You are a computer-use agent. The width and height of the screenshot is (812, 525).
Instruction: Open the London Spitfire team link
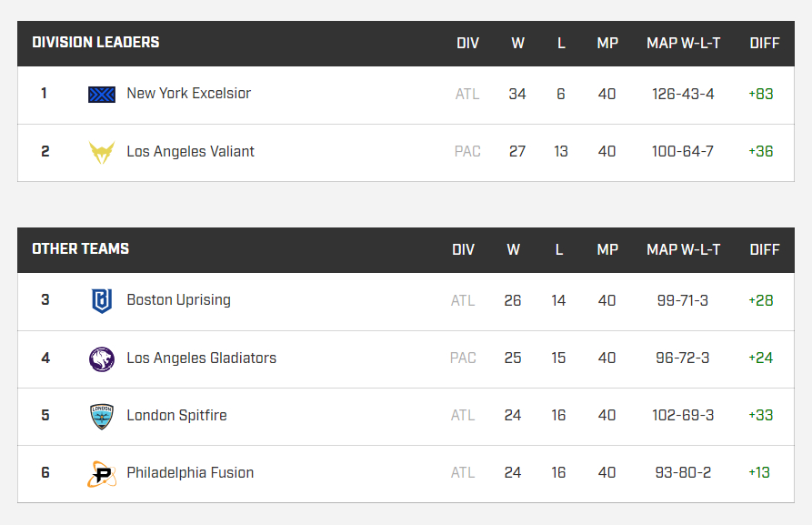(x=176, y=416)
